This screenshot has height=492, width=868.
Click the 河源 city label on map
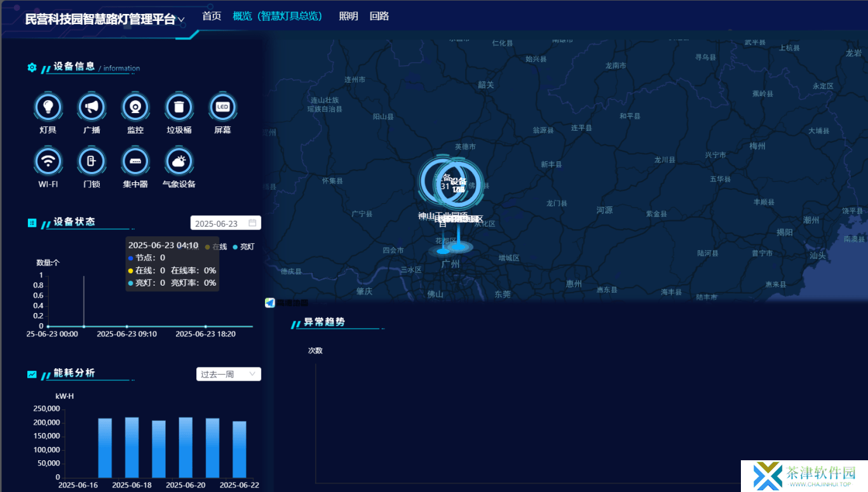click(x=605, y=209)
